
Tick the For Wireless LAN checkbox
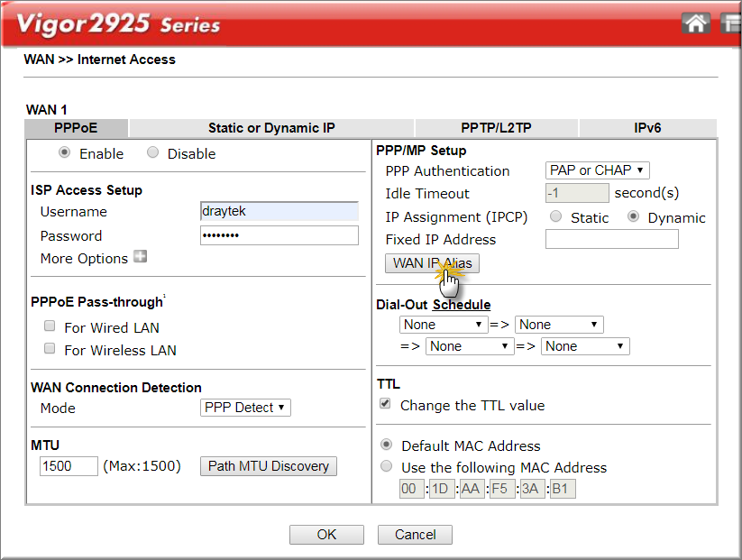[x=50, y=348]
